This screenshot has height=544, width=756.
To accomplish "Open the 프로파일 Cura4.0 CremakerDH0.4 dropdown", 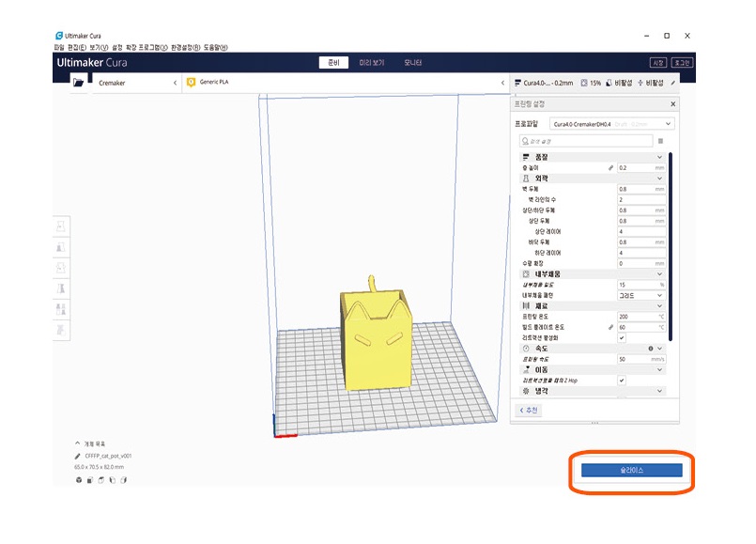I will (x=611, y=124).
